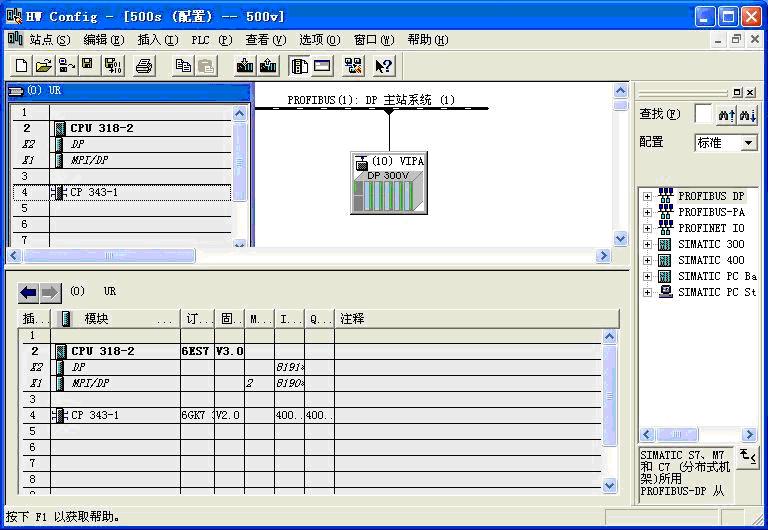Screen dimensions: 768x530
Task: Click the back navigation arrow
Action: coord(28,293)
